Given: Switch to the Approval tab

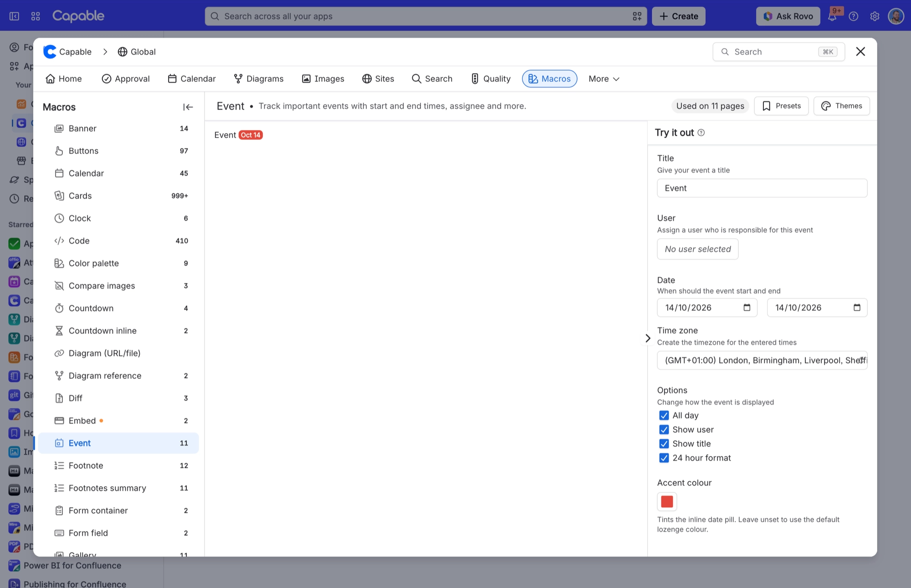Looking at the screenshot, I should click(126, 79).
